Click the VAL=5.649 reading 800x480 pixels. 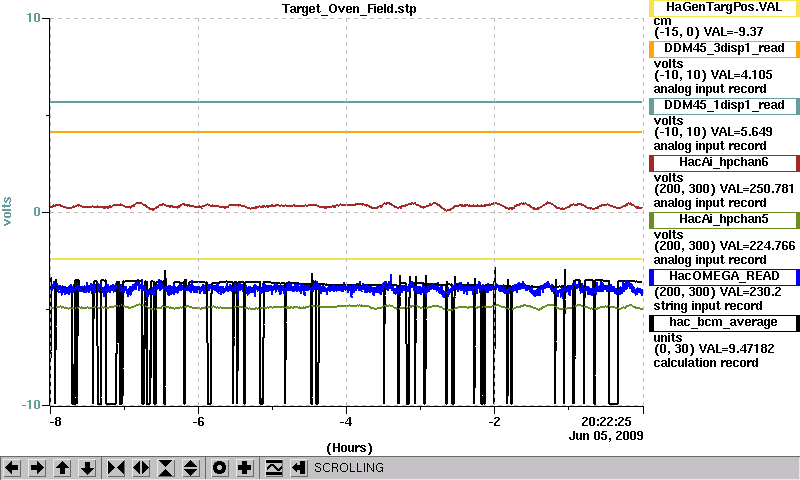point(741,132)
